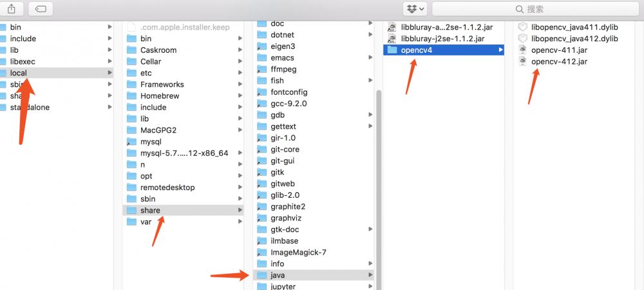Select the ffmpeg folder icon
Viewport: 644px width, 290px height.
click(262, 70)
